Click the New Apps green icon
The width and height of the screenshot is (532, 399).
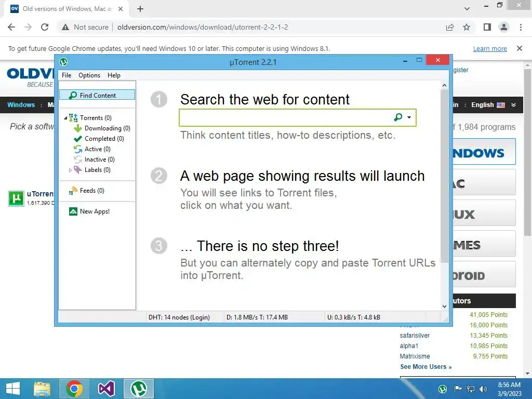pos(73,211)
